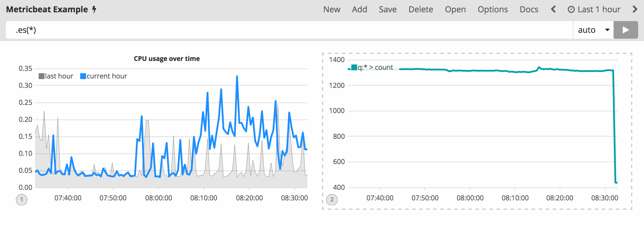Open the Options menu
This screenshot has width=644, height=249.
493,9
